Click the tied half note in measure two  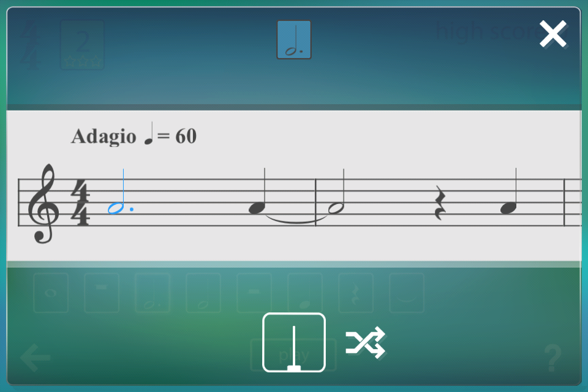pos(336,191)
